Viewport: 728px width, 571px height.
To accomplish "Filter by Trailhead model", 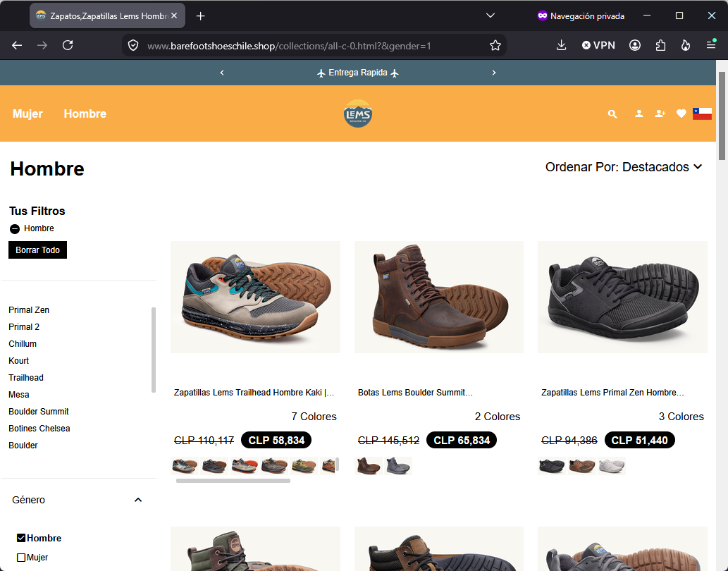I will (x=26, y=378).
